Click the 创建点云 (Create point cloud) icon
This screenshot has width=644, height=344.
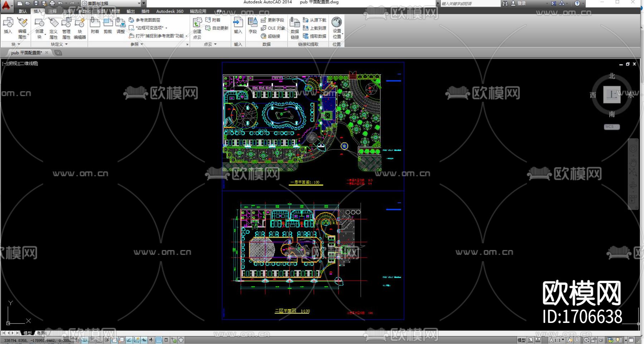197,28
